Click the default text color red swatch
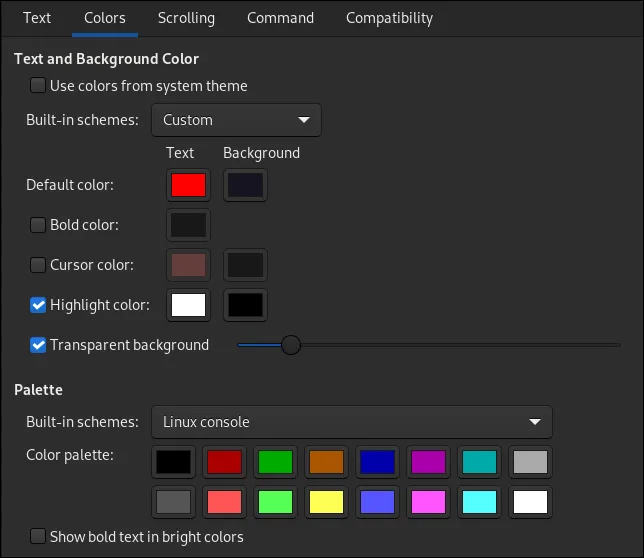Screen dimensions: 644x558 188,185
